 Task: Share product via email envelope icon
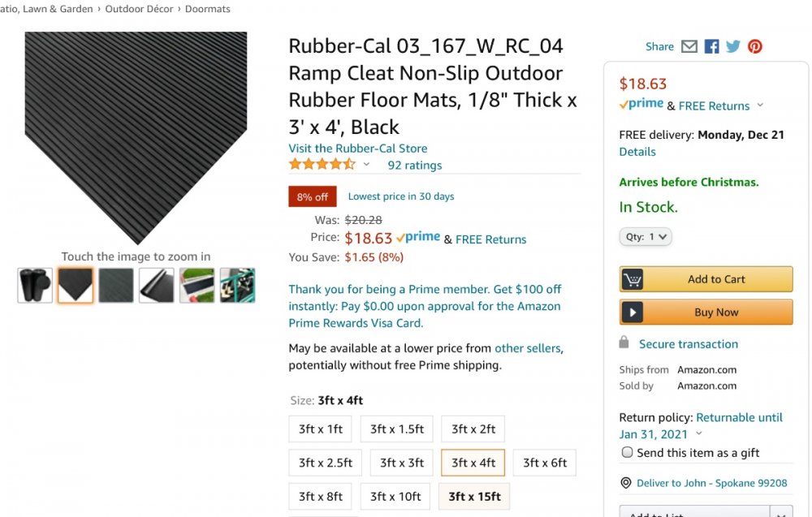[x=689, y=46]
